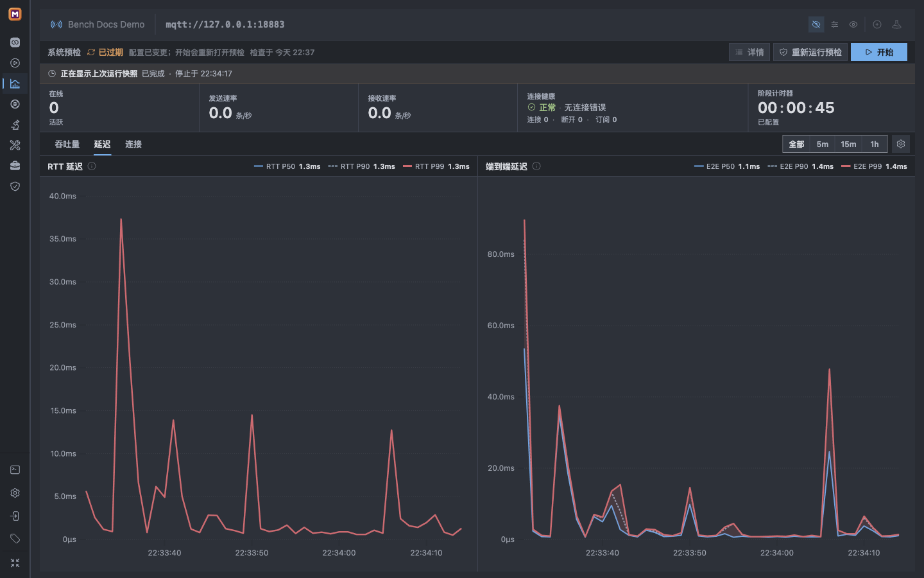
Task: Click info icon beside RTT 延迟 title
Action: pos(92,166)
